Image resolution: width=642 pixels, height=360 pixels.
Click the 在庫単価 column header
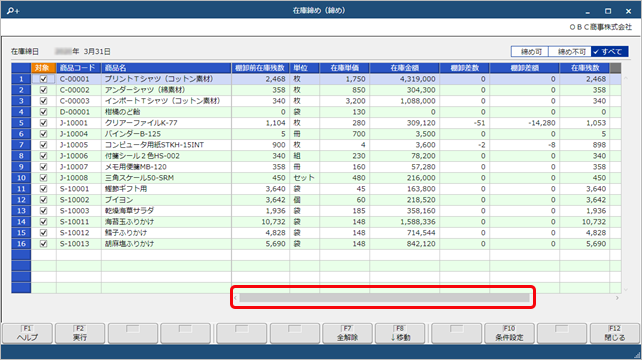(x=344, y=68)
